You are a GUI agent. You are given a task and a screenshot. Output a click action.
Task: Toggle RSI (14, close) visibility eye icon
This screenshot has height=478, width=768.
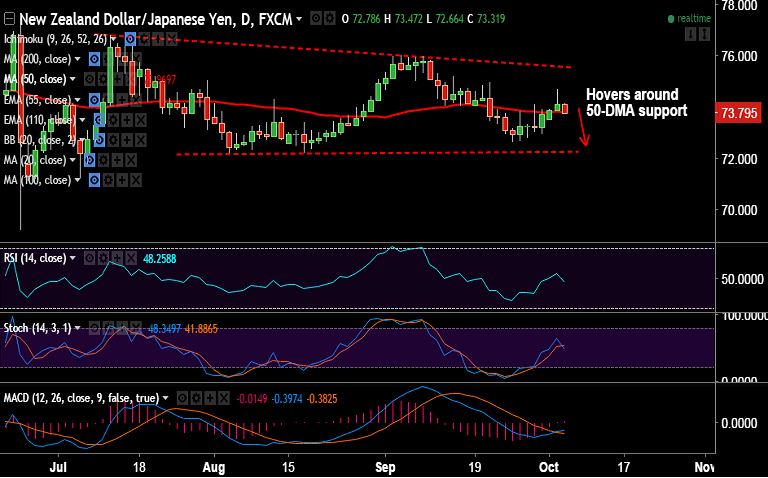[89, 258]
